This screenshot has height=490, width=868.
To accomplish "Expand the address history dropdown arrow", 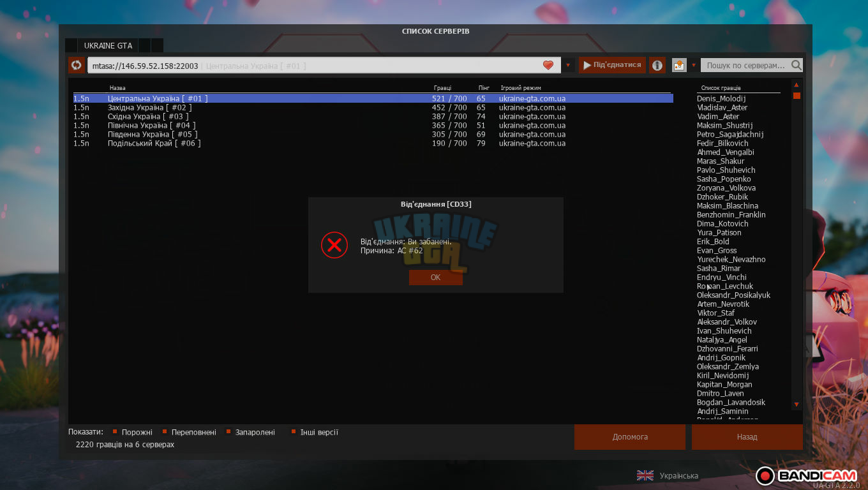I will 568,65.
